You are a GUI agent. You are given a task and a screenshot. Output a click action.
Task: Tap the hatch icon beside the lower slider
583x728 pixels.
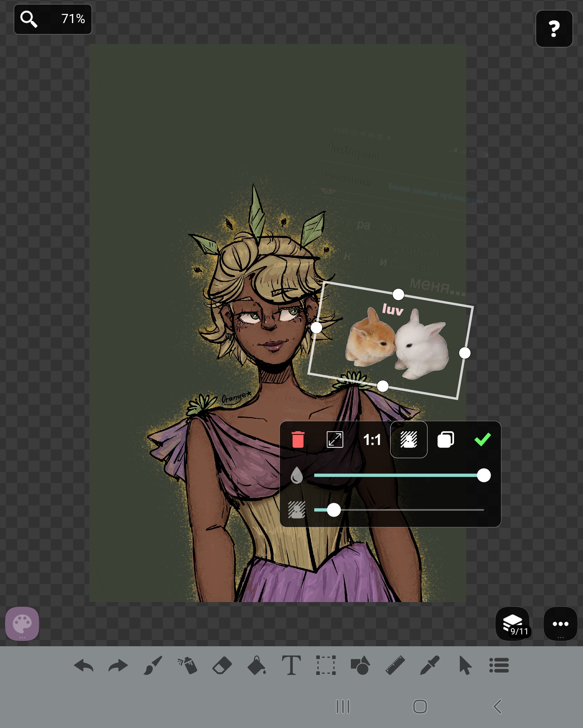[x=296, y=510]
